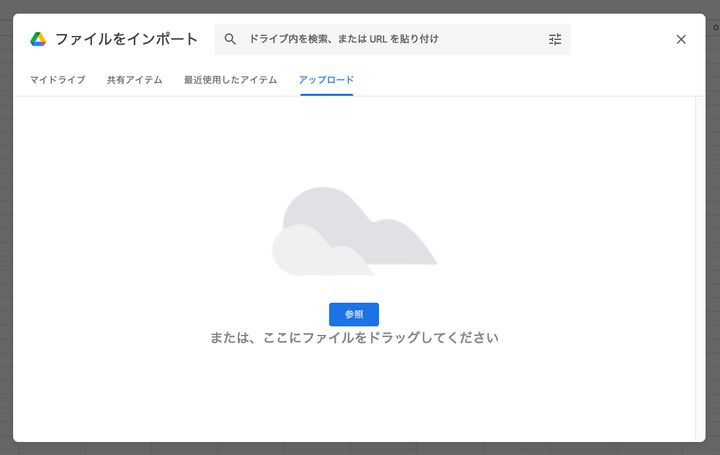Click the blue underline beneath アップロード
The width and height of the screenshot is (720, 455).
coord(326,94)
